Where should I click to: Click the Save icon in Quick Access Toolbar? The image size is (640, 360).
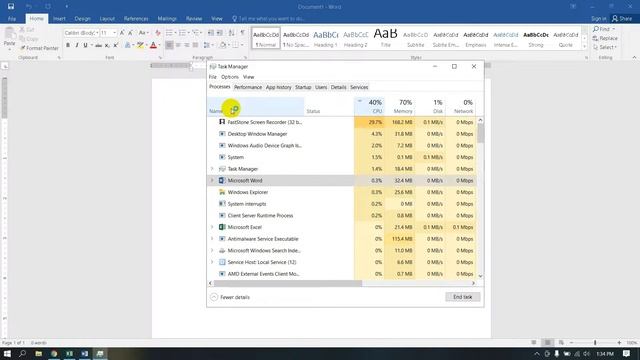click(11, 7)
